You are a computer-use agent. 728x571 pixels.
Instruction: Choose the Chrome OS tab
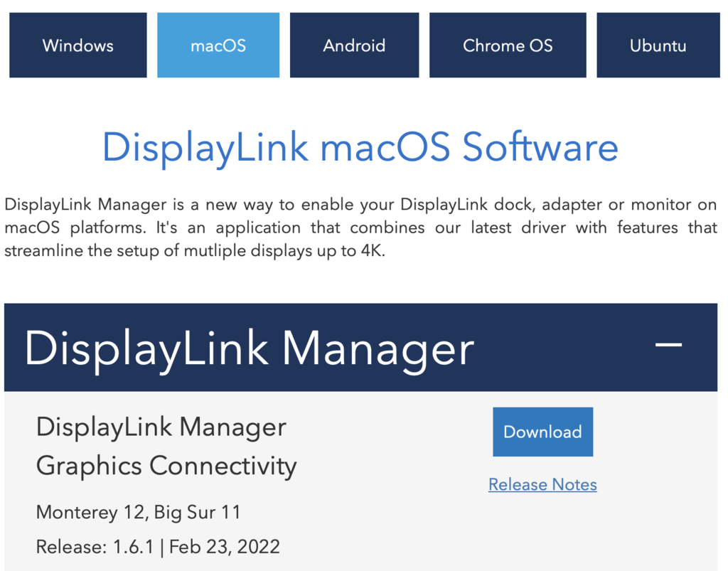(508, 45)
